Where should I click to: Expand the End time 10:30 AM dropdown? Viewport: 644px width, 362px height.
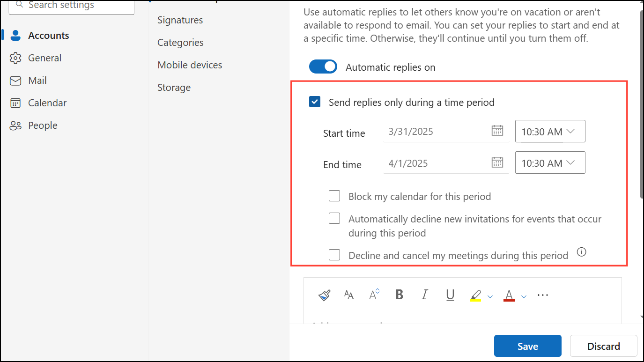point(550,163)
